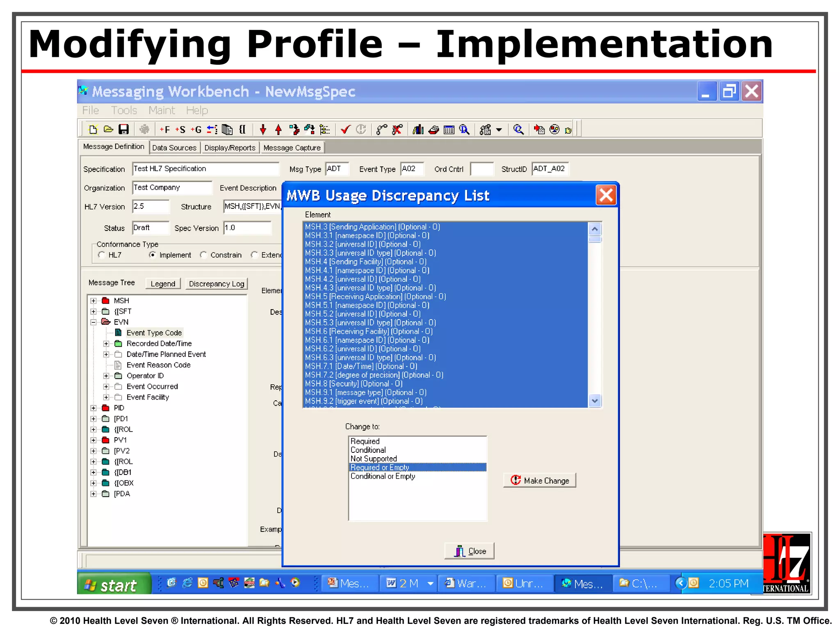Click the link nodes toolbar icon
The image size is (840, 630).
381,130
